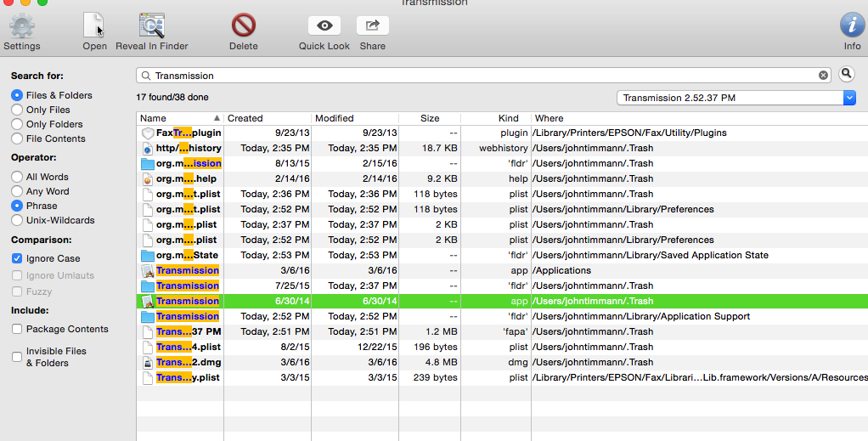This screenshot has height=441, width=868.
Task: Click the 12/22/15 modified date
Action: tap(376, 348)
